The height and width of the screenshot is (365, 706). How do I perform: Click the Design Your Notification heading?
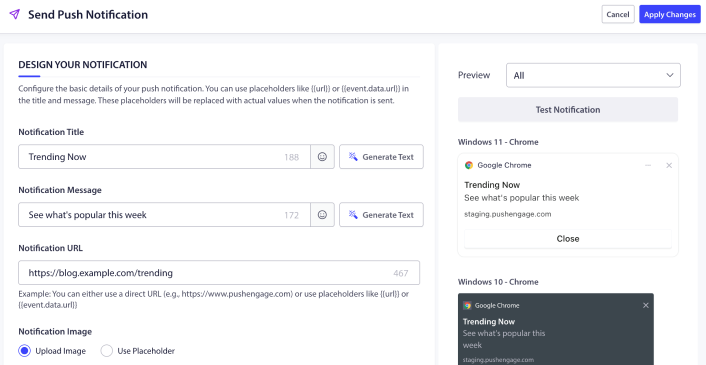pyautogui.click(x=83, y=65)
